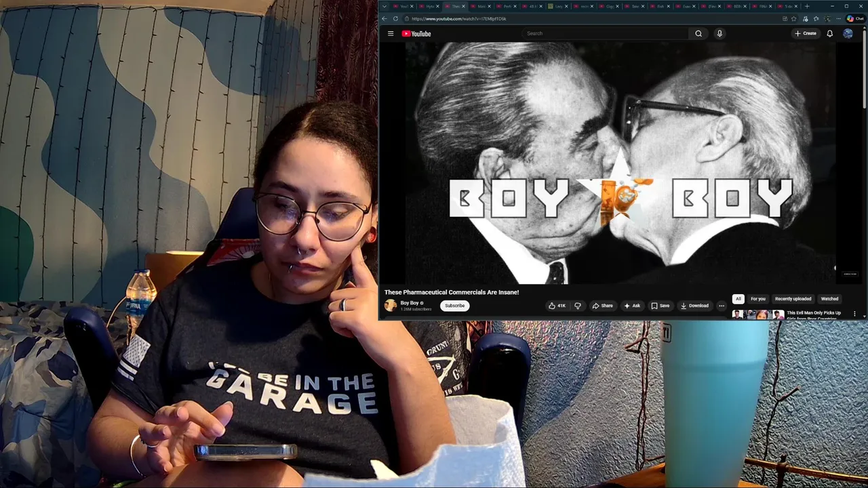Image resolution: width=868 pixels, height=488 pixels.
Task: Click the video player to pause
Action: [620, 163]
